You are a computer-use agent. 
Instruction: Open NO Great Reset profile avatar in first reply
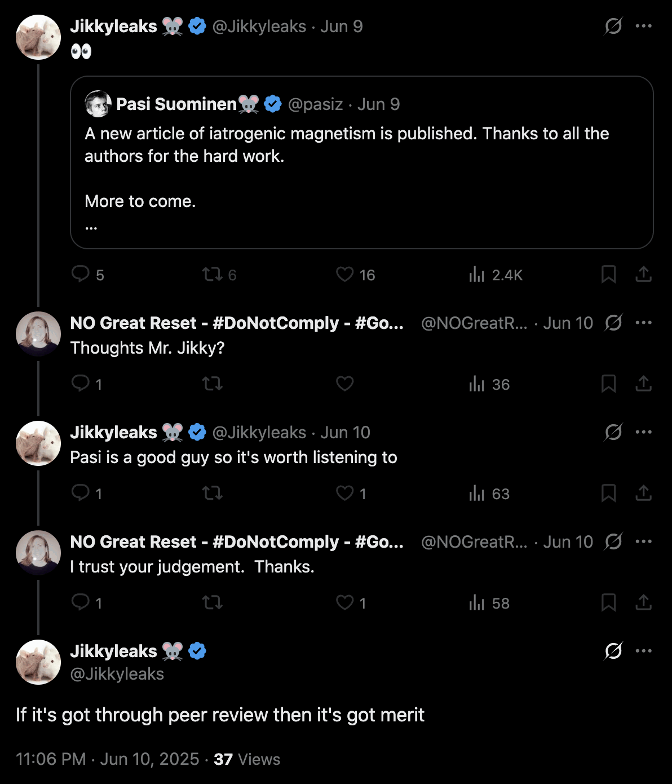(38, 334)
